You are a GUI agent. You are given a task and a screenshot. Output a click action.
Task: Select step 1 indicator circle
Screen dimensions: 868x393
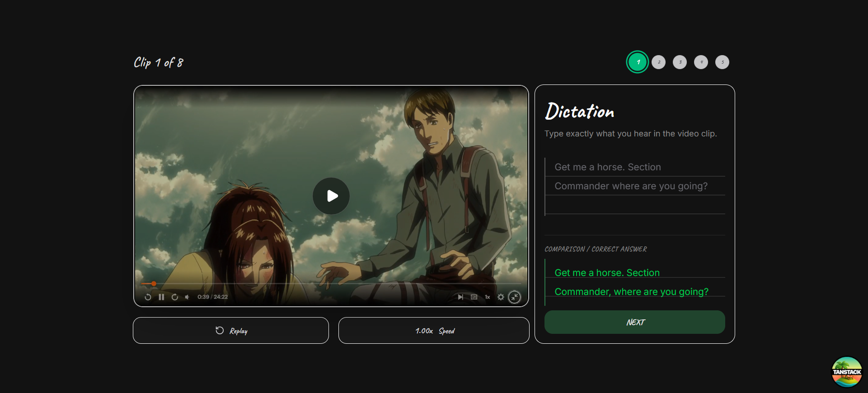click(638, 62)
